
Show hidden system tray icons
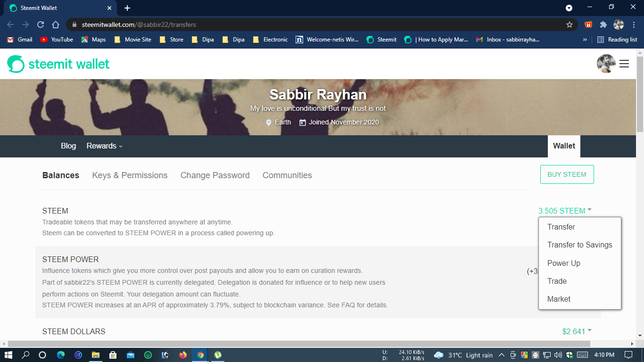click(501, 355)
